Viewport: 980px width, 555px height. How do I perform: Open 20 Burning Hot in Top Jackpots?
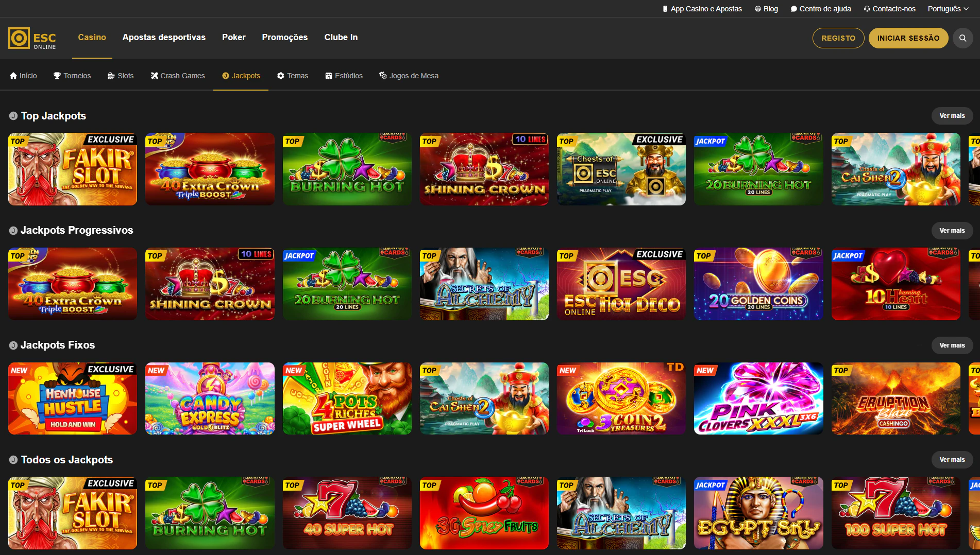pyautogui.click(x=758, y=169)
